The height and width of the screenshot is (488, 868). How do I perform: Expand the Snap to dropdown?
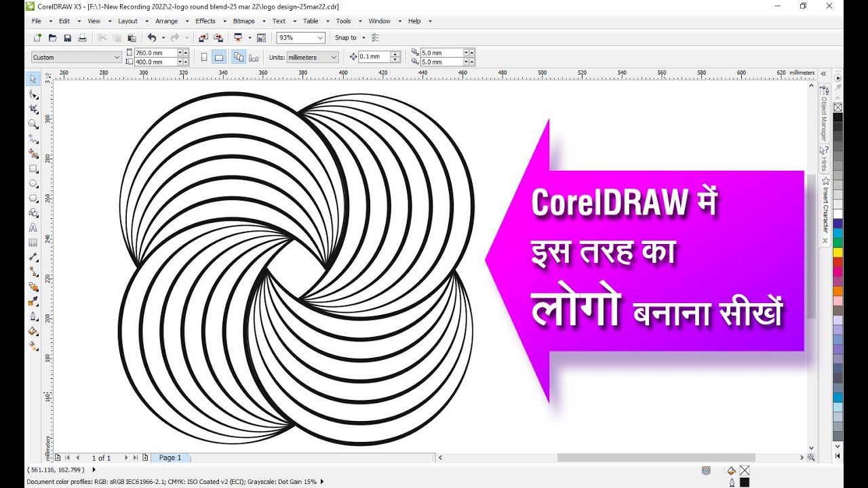(x=363, y=38)
